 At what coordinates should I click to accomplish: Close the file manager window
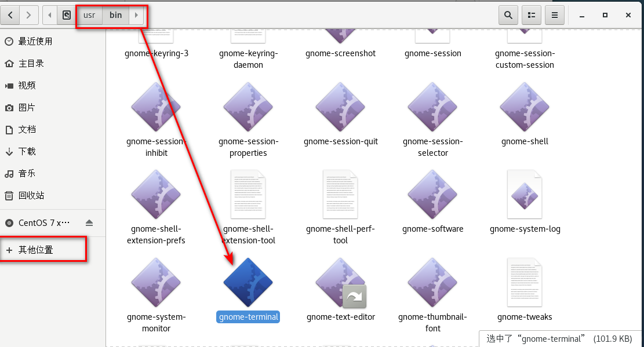click(628, 15)
